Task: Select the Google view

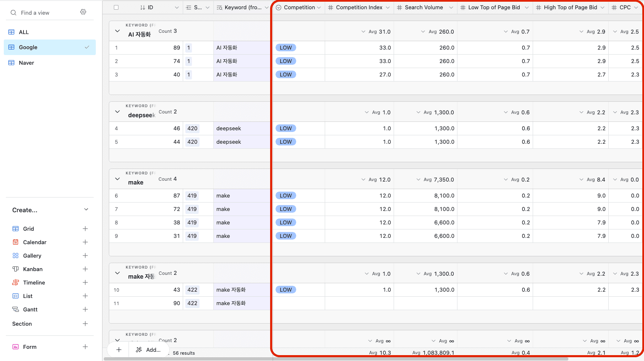Action: pos(50,47)
